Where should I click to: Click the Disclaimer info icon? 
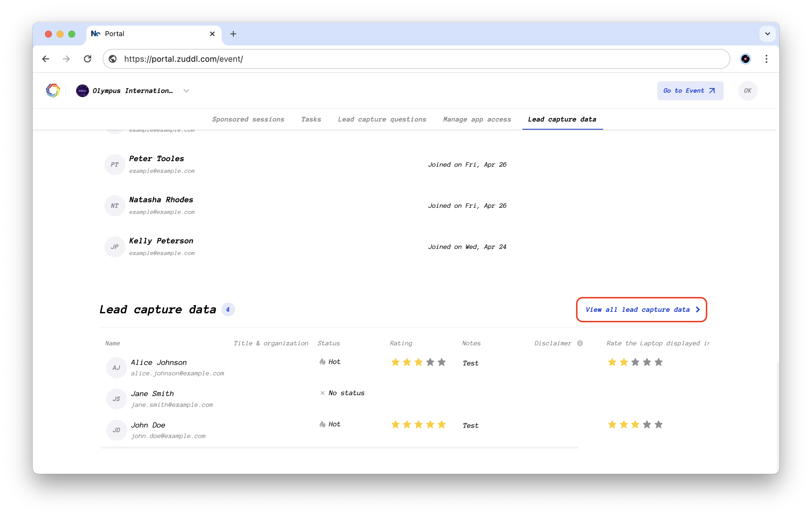coord(580,343)
